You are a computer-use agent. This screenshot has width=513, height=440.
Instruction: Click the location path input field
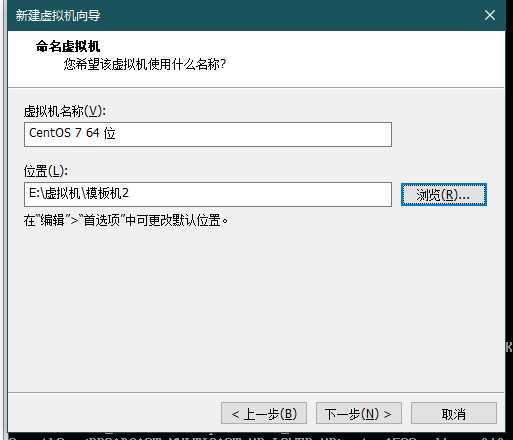click(x=208, y=194)
